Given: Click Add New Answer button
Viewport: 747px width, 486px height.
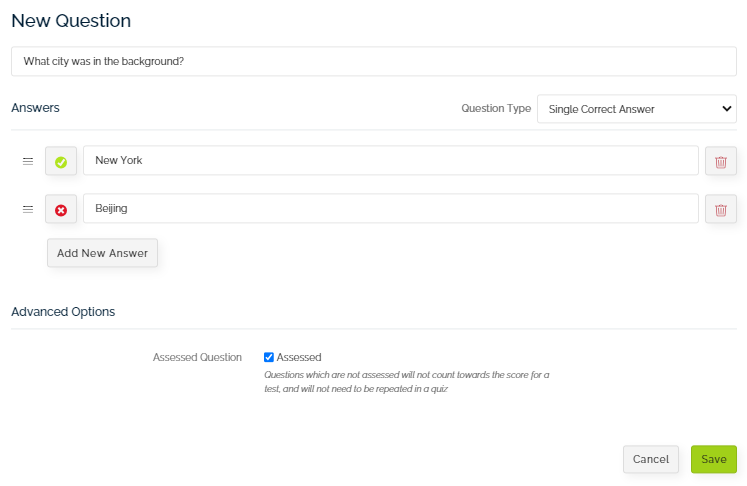Looking at the screenshot, I should (102, 253).
